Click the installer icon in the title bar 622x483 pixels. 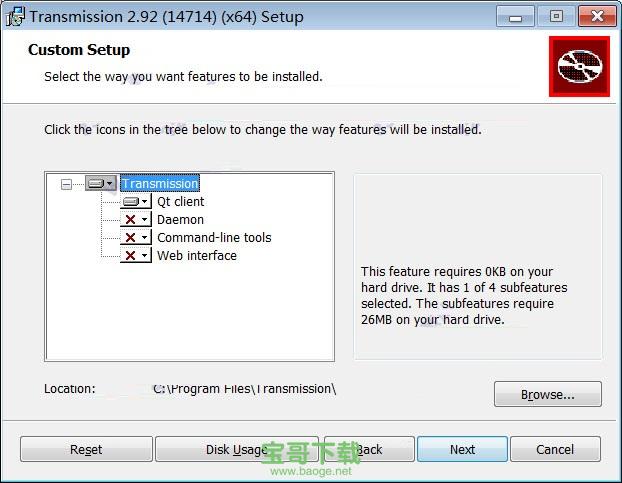(x=15, y=17)
